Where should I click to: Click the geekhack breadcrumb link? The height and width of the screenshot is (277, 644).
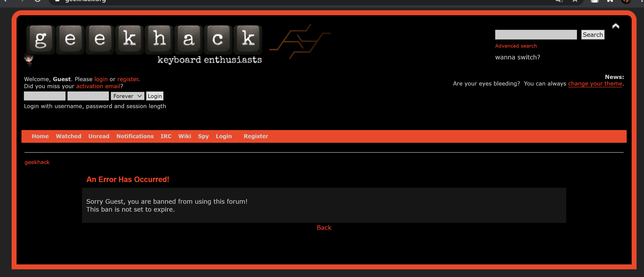click(x=37, y=162)
